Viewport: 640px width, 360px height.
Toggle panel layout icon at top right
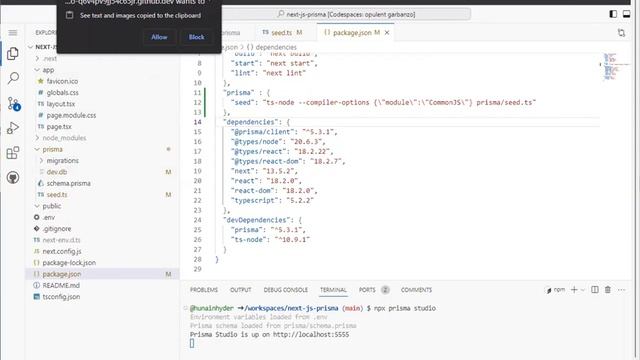tap(626, 14)
